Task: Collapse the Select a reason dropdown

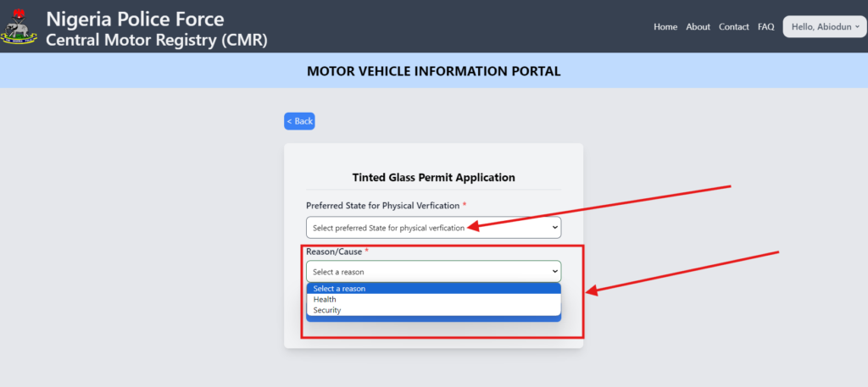Action: [433, 272]
